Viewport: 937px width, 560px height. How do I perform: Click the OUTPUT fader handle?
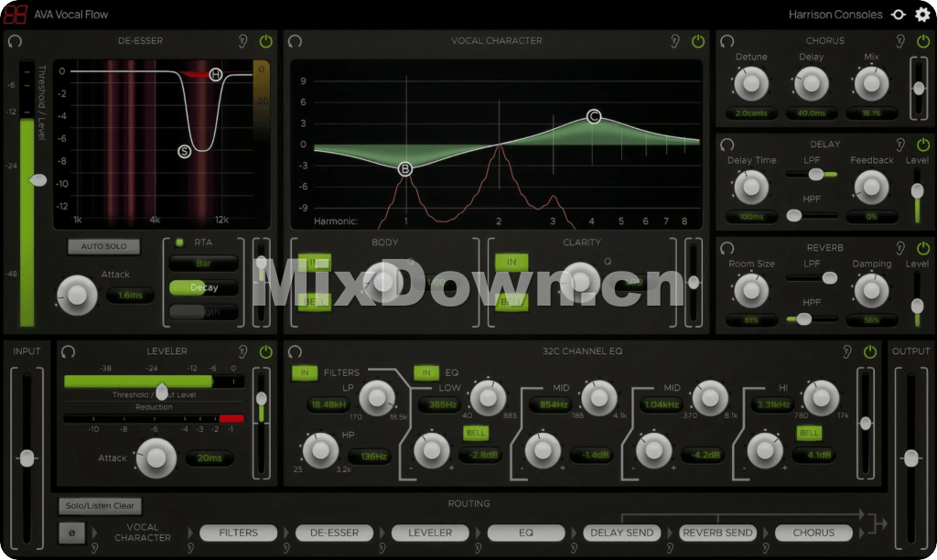pyautogui.click(x=911, y=458)
